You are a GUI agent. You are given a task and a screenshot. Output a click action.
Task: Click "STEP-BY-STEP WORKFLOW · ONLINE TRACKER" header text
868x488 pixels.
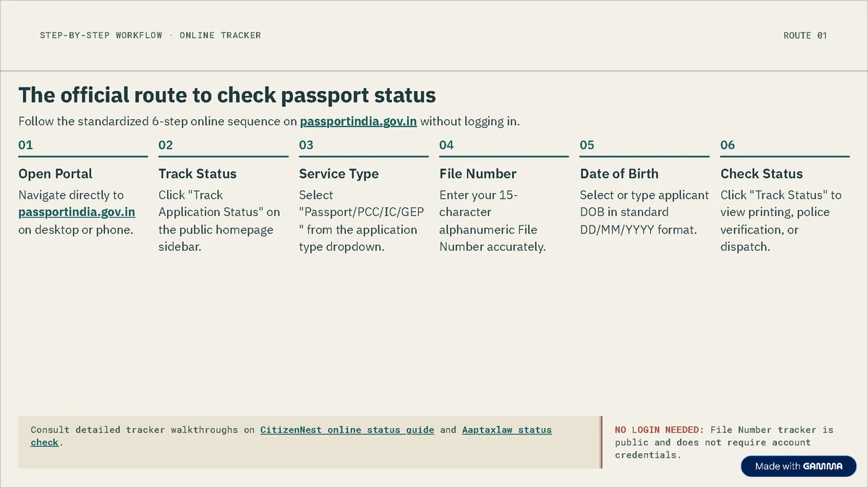(150, 35)
